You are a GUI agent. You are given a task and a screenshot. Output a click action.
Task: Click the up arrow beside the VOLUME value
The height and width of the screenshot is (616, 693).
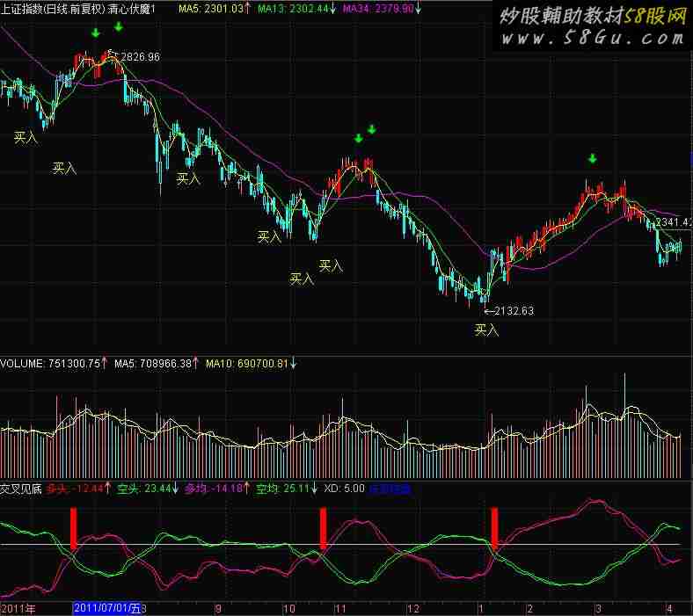click(104, 364)
